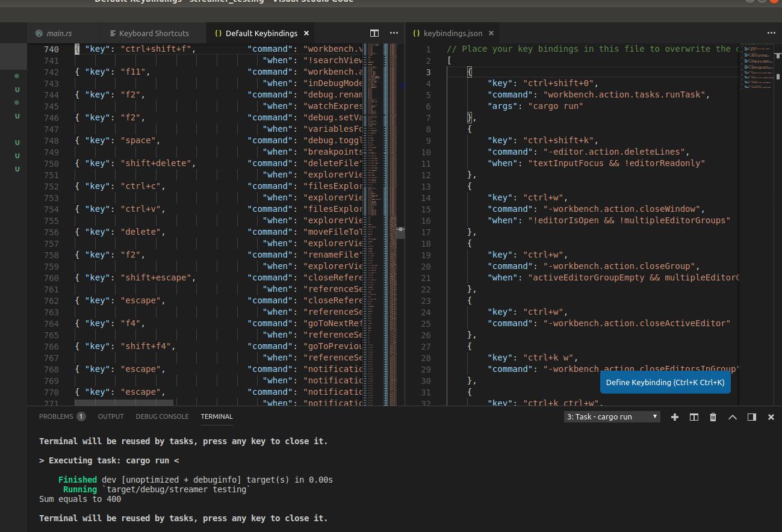
Task: Switch to the main.rs tab
Action: pos(59,33)
